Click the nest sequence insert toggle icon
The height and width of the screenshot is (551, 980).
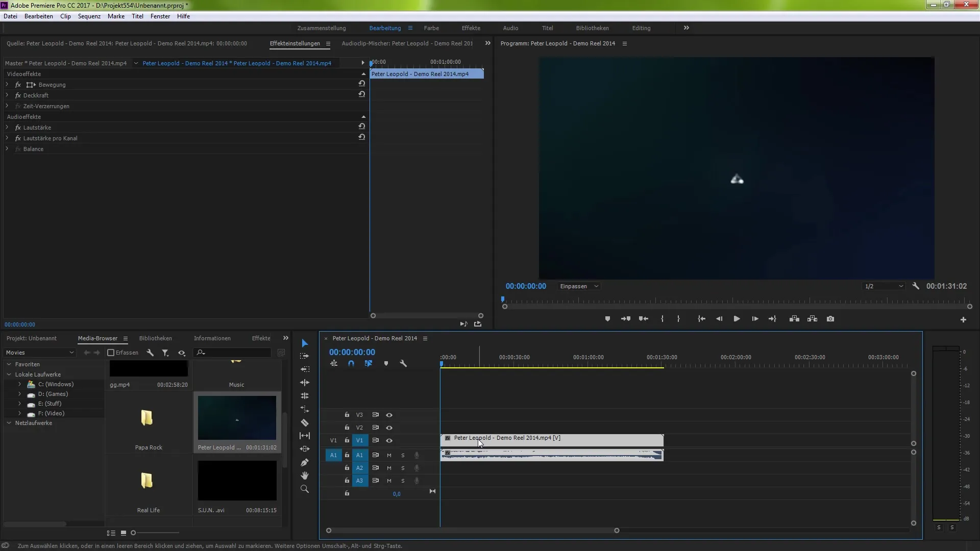click(334, 364)
